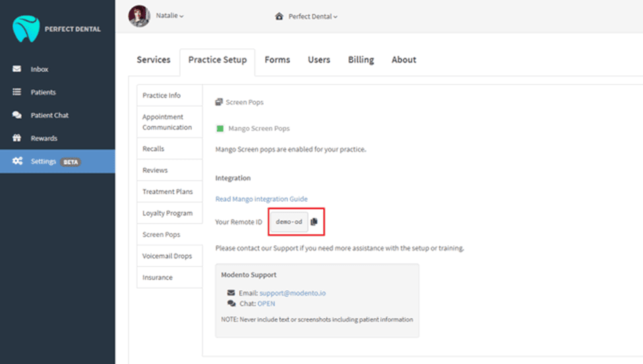Image resolution: width=643 pixels, height=364 pixels.
Task: Switch to the Services tab
Action: click(154, 60)
